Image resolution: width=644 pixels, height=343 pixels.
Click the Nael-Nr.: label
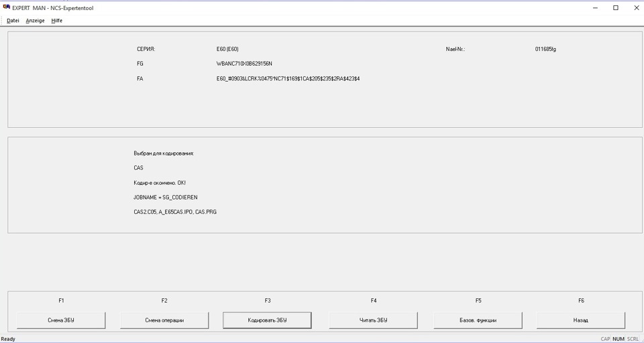point(455,49)
